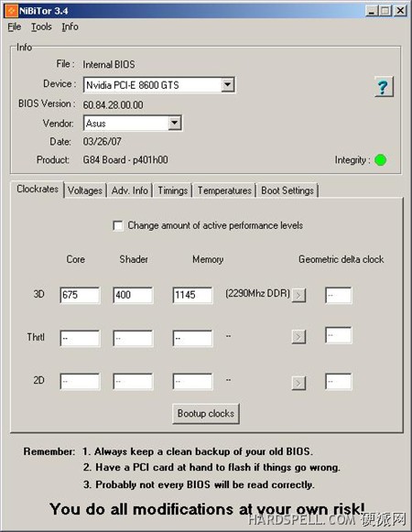Select the Clockrates tab

tap(38, 189)
